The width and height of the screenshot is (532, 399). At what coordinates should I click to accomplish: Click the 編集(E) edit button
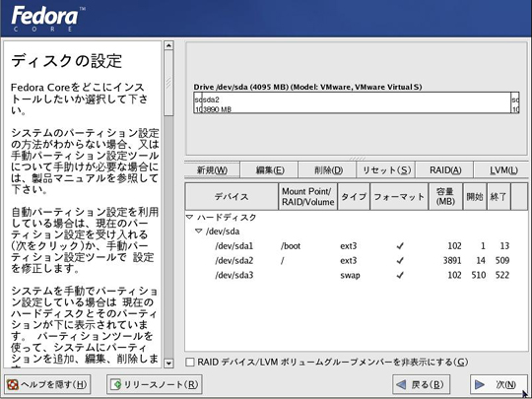pos(270,170)
